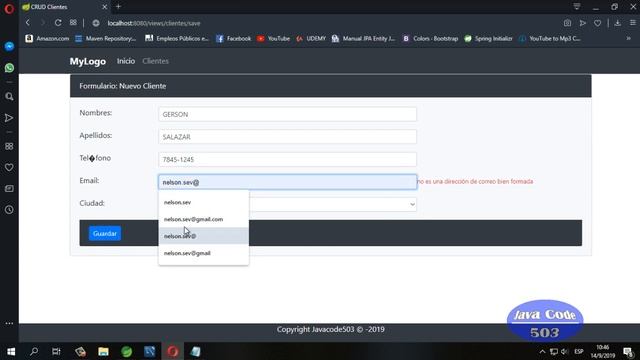Choose suggestion nelson.sev@gmail.com

coord(204,219)
